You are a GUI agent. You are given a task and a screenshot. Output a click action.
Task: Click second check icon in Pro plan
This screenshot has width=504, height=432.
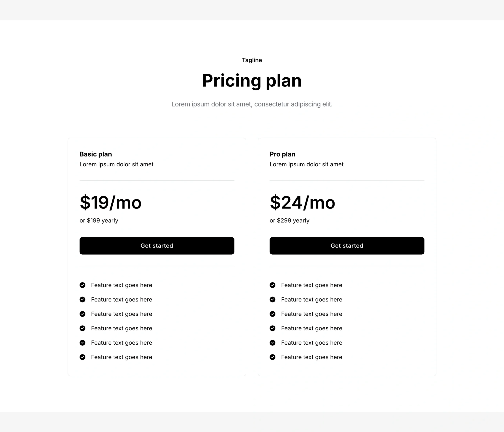pos(272,299)
